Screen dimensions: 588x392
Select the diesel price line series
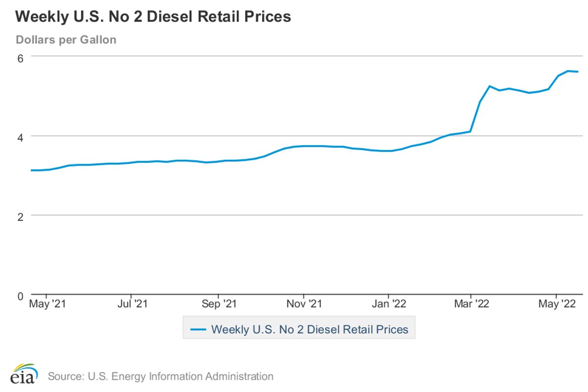coord(294,145)
